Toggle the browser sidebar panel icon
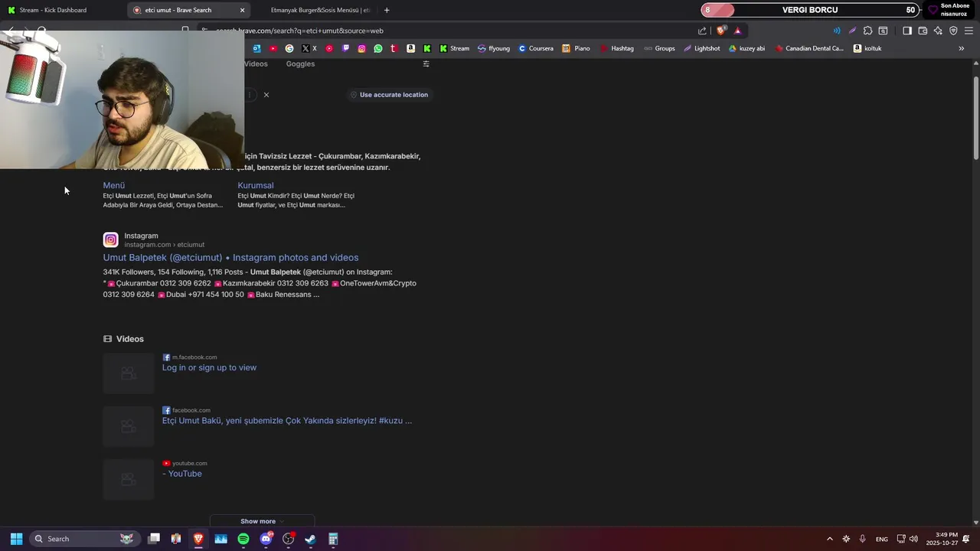Screen dimensions: 980x551 [907, 31]
